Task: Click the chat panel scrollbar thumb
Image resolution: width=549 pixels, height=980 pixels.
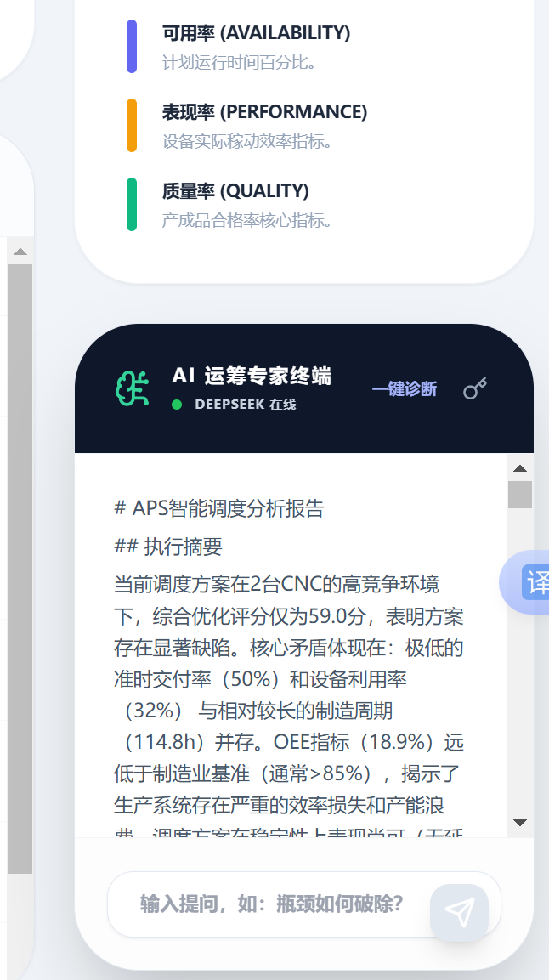Action: pos(520,495)
